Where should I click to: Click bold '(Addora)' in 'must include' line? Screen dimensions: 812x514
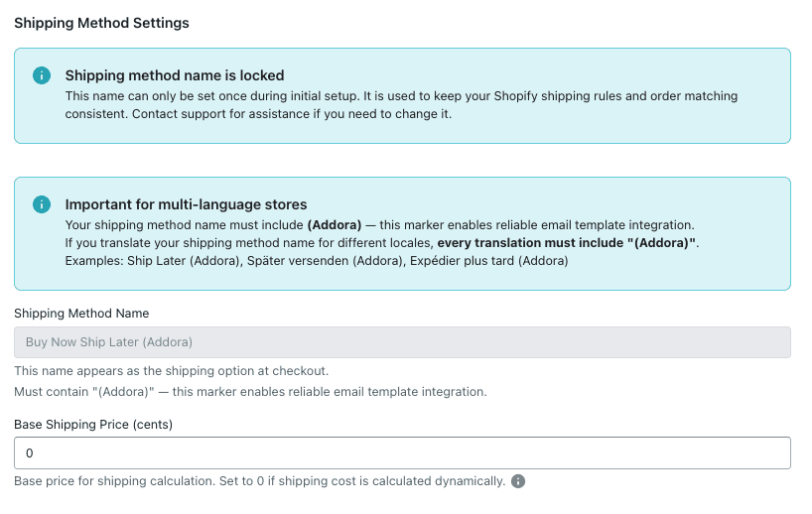pos(335,225)
